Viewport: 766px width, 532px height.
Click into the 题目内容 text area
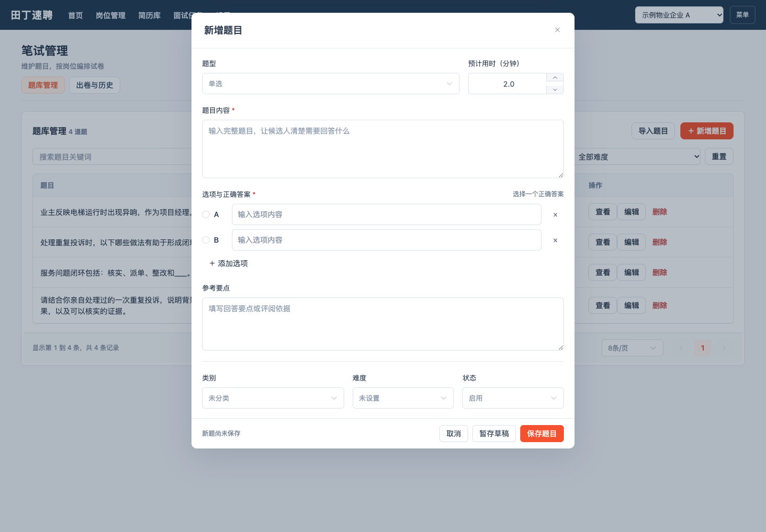click(x=383, y=149)
